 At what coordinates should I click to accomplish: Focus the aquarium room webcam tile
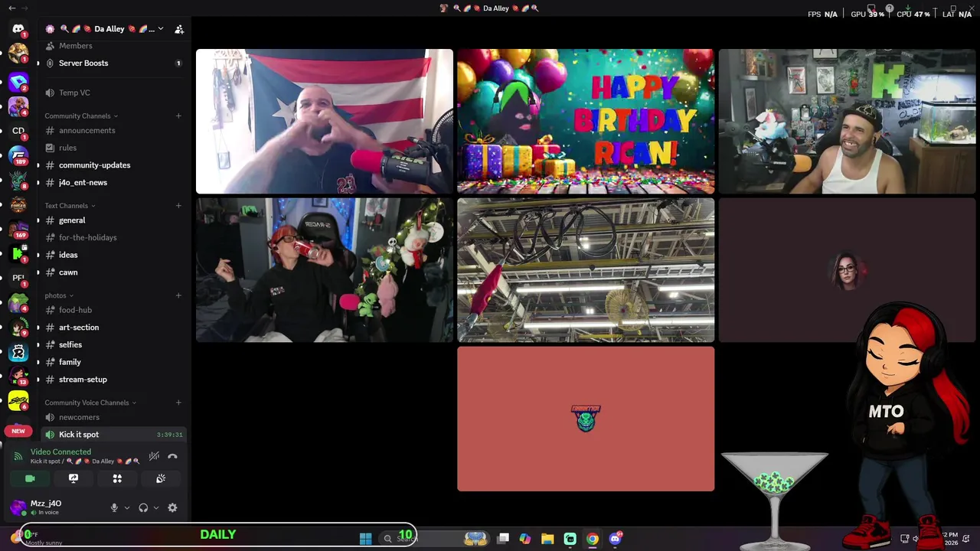tap(847, 122)
